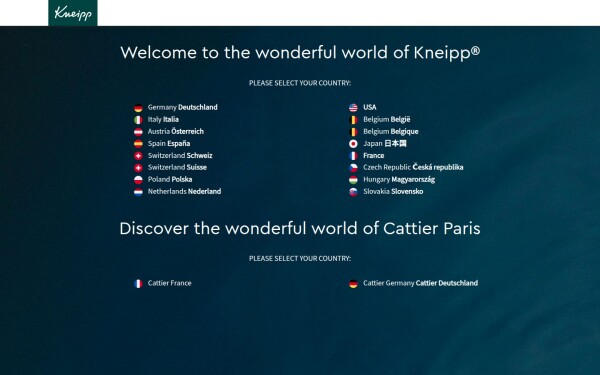Viewport: 600px width, 375px height.
Task: Click the French flag beside Cattier France
Action: tap(138, 284)
